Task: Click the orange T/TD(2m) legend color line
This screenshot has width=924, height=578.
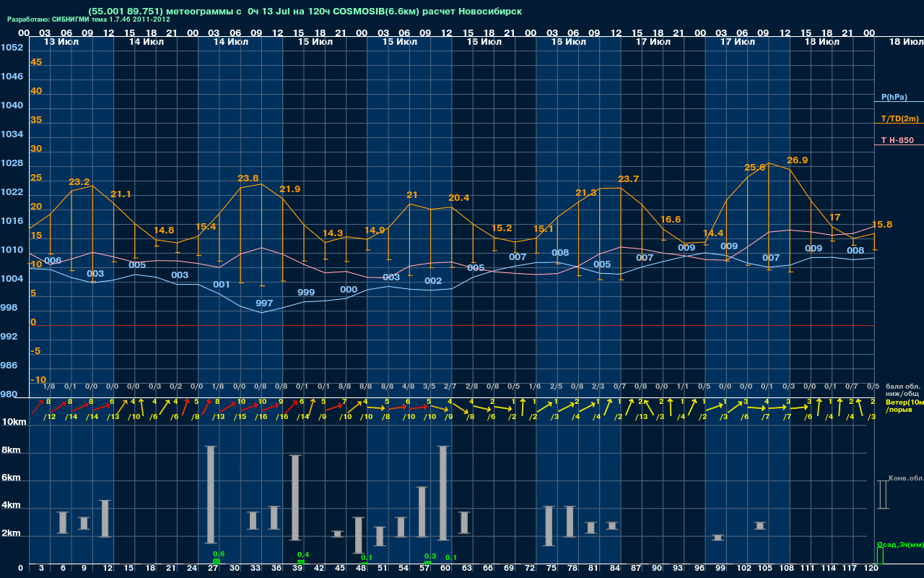Action: tap(899, 124)
